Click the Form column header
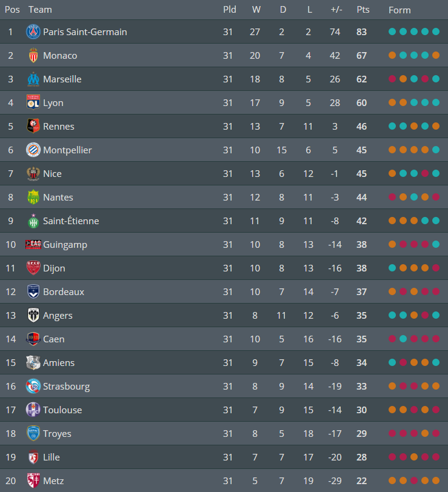448x492 pixels. pos(400,10)
